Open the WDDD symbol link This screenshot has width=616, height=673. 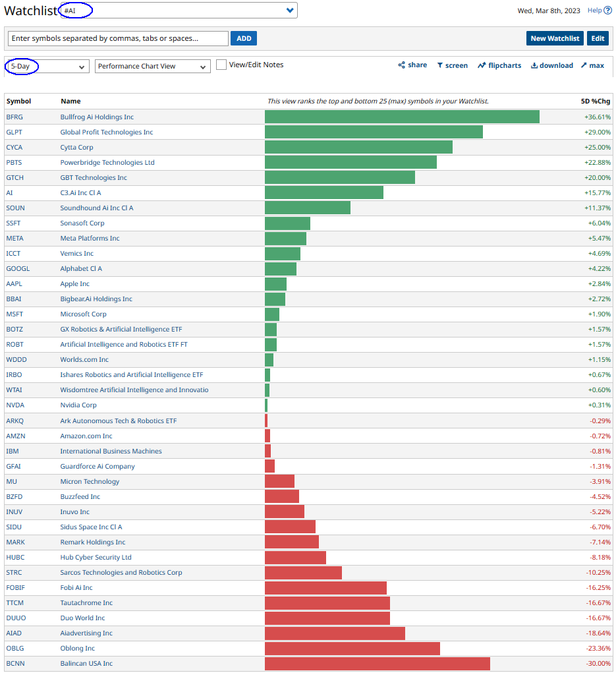16,360
